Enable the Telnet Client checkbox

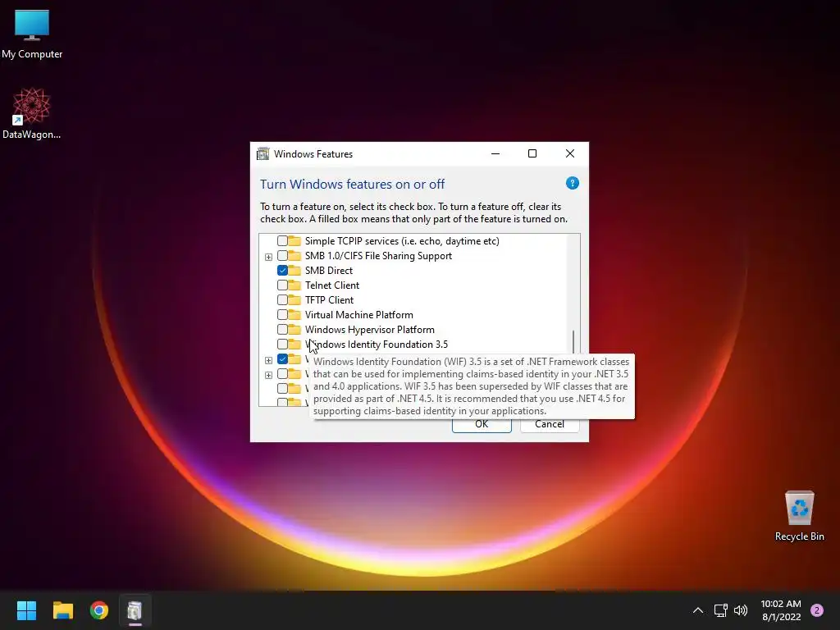[282, 285]
